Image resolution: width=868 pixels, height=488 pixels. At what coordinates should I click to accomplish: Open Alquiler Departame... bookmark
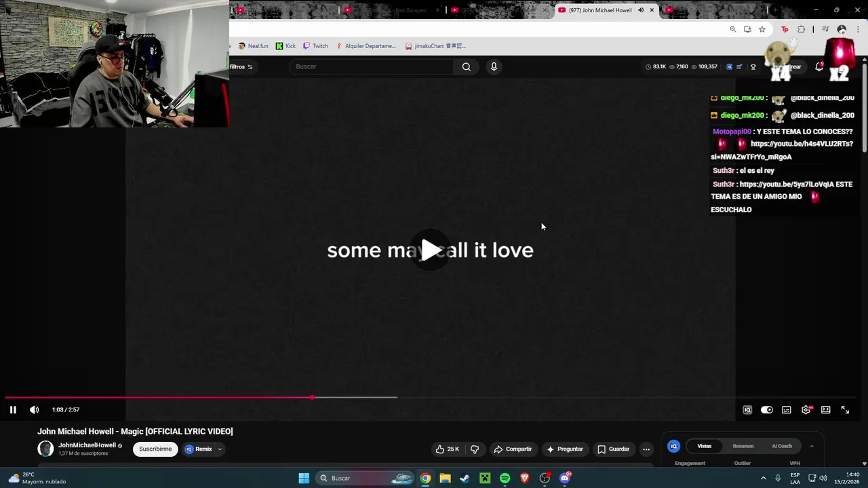tap(366, 46)
